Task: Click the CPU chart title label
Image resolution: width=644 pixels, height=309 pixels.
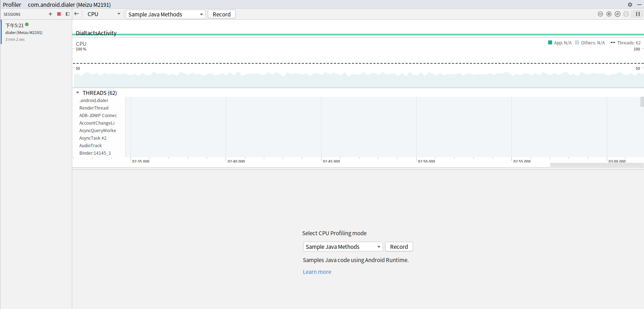Action: (x=81, y=44)
